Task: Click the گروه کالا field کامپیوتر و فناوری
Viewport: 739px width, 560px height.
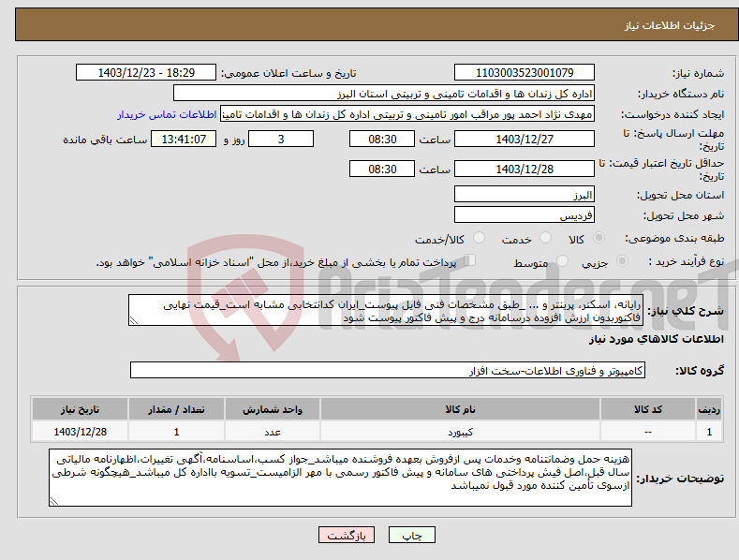Action: click(388, 371)
